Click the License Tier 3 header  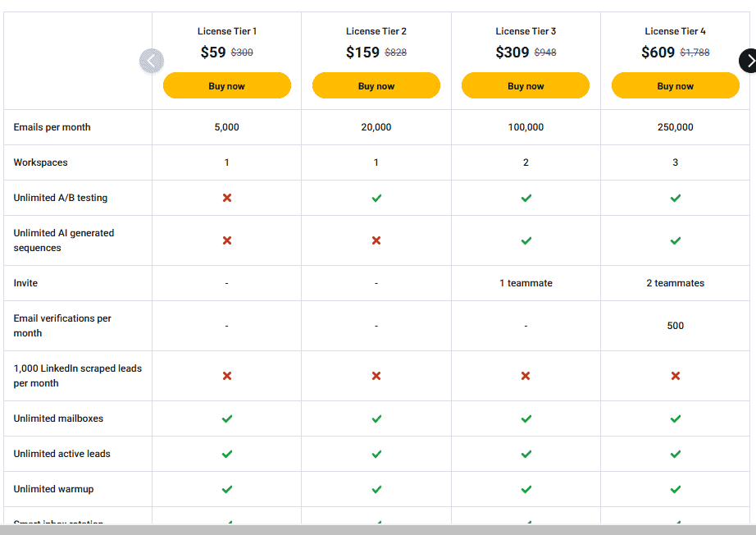526,31
